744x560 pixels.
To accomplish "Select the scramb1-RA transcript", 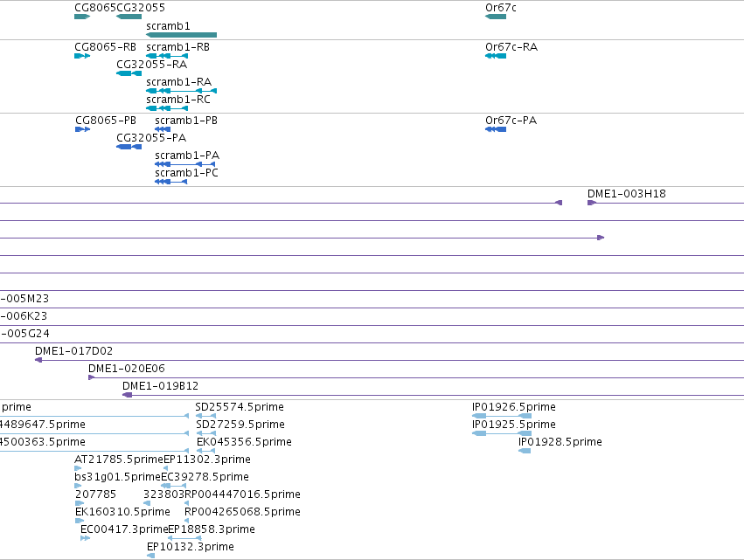I will tap(181, 91).
